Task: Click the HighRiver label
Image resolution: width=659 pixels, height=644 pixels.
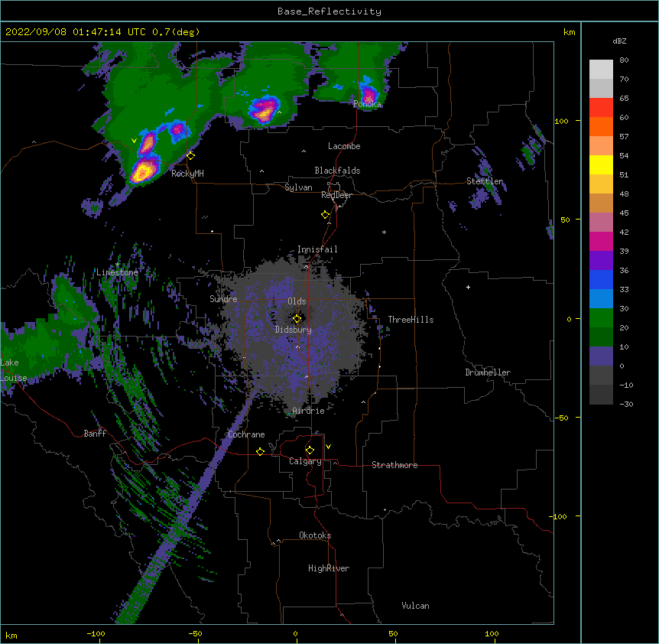Action: (x=329, y=568)
